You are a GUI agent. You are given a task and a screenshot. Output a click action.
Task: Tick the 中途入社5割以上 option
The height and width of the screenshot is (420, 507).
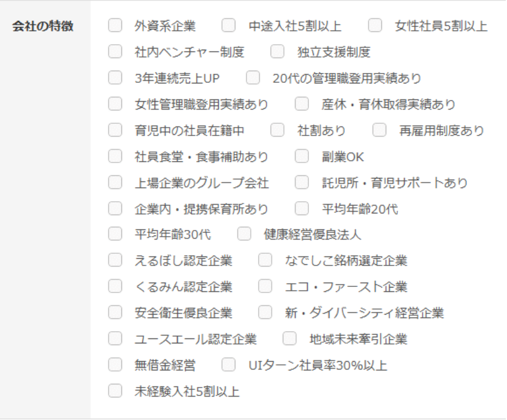pyautogui.click(x=228, y=26)
